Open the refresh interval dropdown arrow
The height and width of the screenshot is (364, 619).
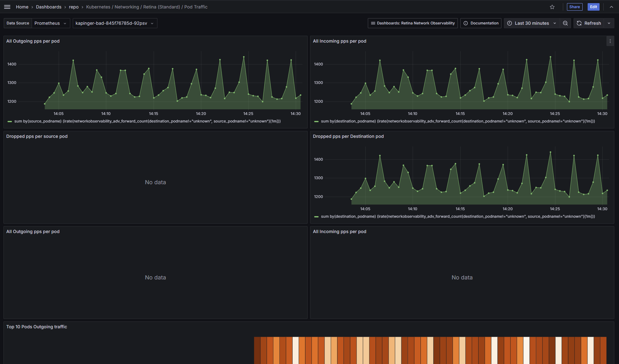click(609, 23)
